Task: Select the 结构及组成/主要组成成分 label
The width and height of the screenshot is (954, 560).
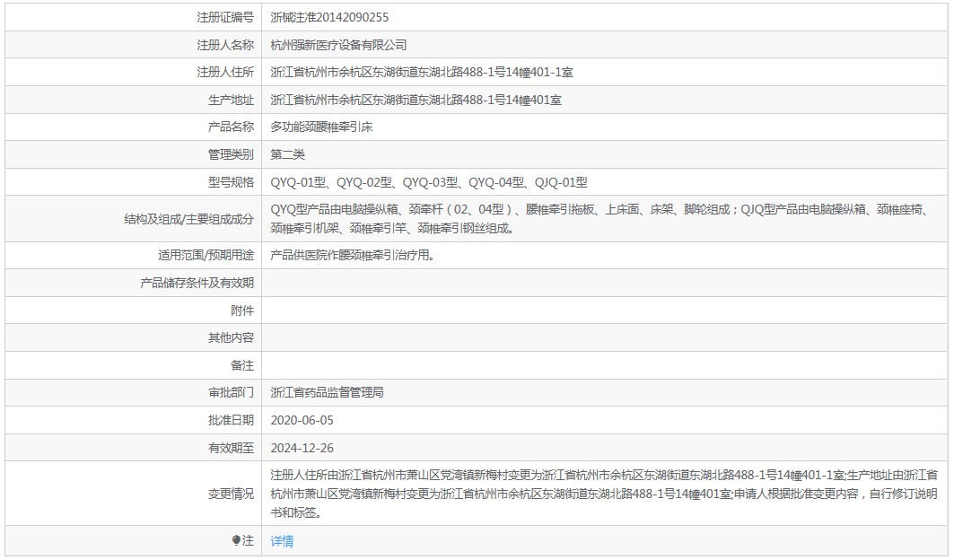Action: [188, 219]
